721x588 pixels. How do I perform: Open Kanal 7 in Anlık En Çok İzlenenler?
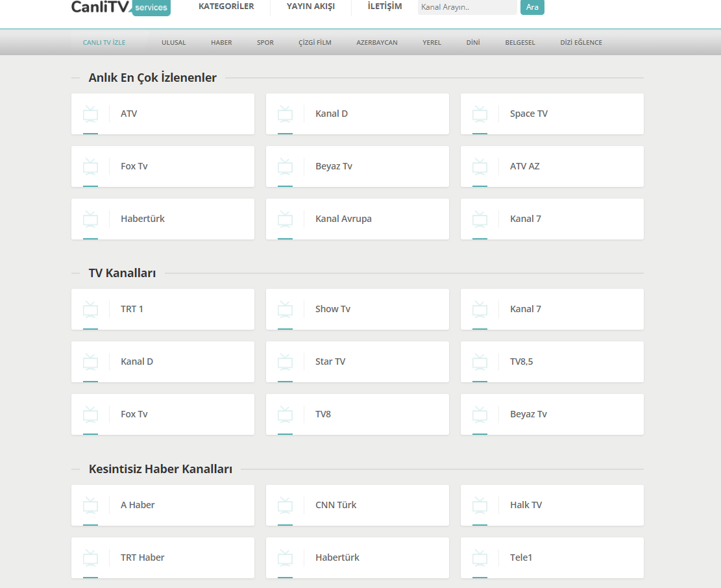552,219
